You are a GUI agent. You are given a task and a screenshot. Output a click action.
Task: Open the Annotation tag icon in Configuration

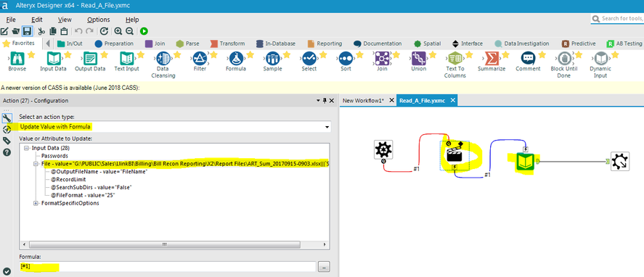point(7,141)
